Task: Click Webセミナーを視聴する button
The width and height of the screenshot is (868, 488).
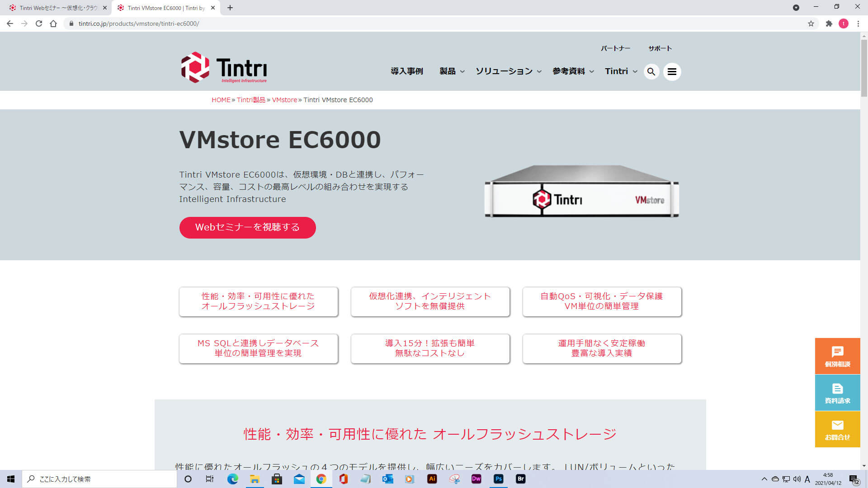Action: pos(247,227)
